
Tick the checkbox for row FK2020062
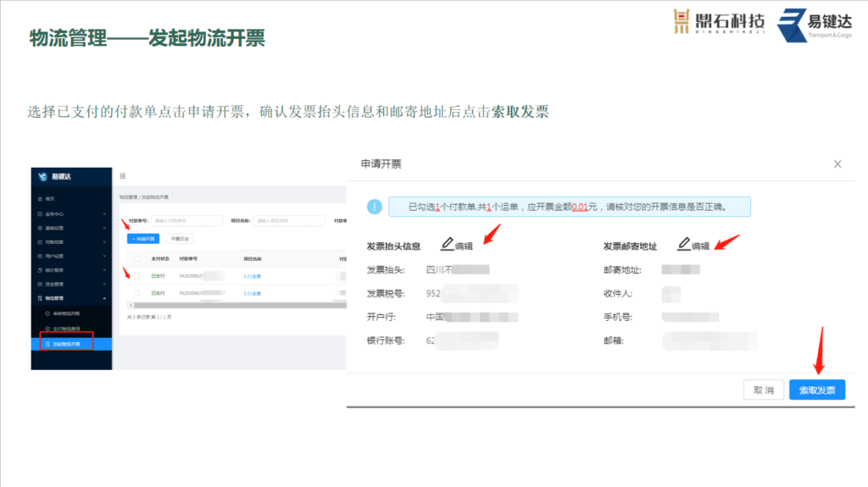136,275
